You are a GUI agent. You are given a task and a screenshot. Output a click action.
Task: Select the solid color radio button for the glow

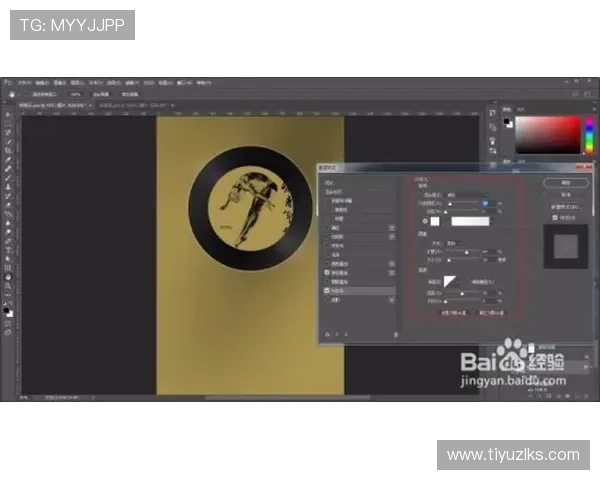click(x=425, y=221)
